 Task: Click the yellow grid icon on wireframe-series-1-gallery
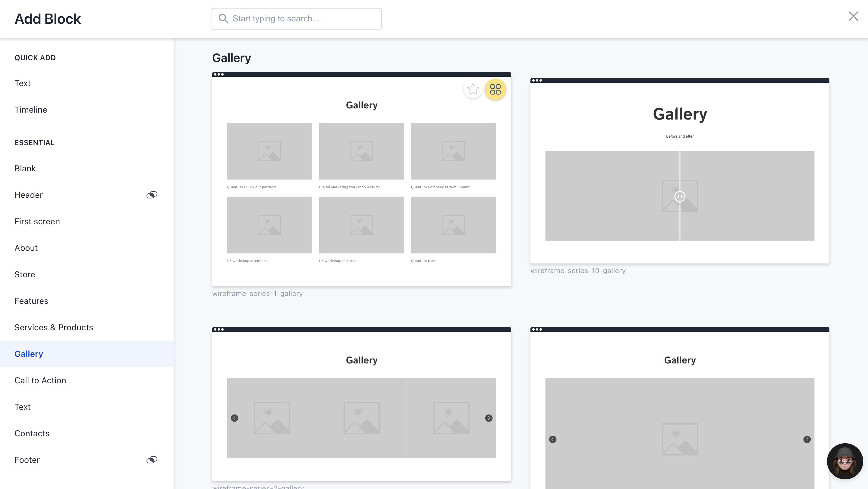(x=495, y=89)
